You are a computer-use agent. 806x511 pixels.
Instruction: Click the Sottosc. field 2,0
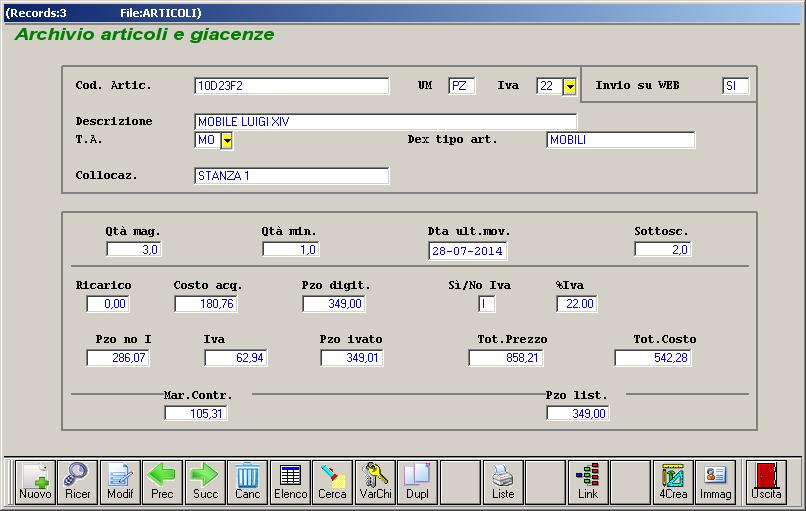pos(663,250)
